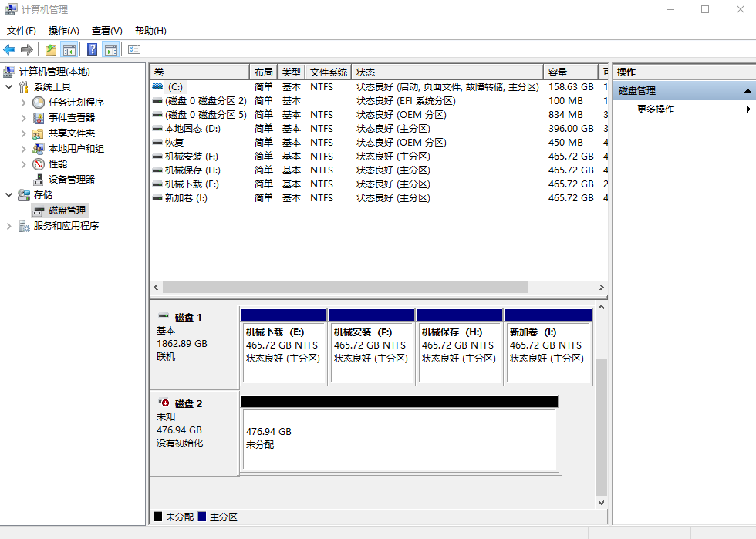
Task: Open Device Manager (设备管理器) in tree
Action: (72, 179)
